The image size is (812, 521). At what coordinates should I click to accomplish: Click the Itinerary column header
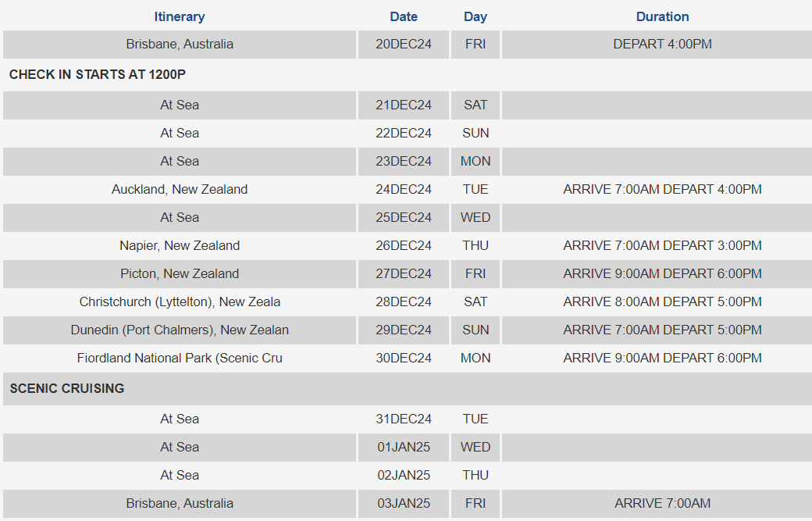tap(179, 16)
